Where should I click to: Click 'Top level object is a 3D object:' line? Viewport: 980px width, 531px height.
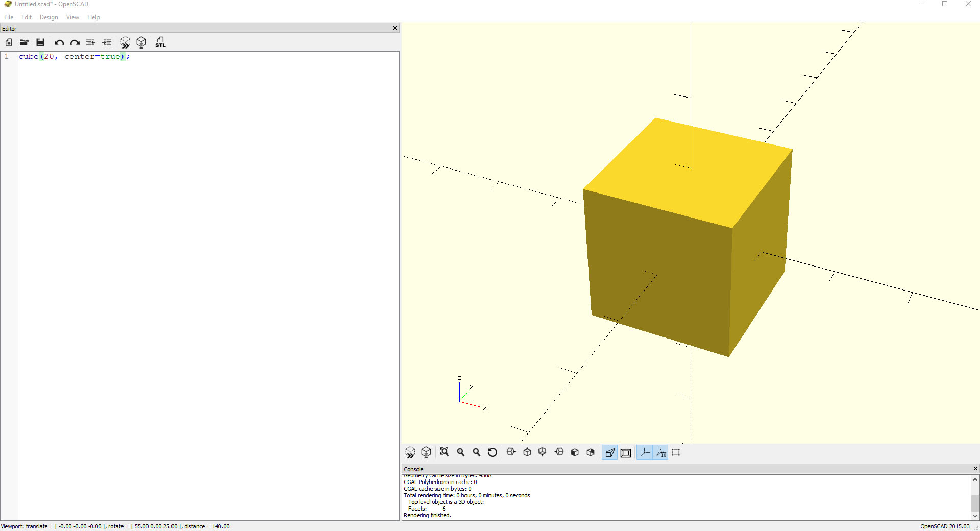(x=446, y=502)
